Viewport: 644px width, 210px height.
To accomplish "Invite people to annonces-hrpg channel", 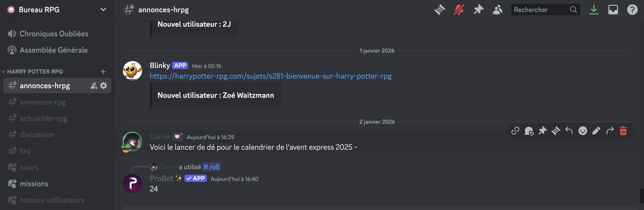I will (x=94, y=86).
